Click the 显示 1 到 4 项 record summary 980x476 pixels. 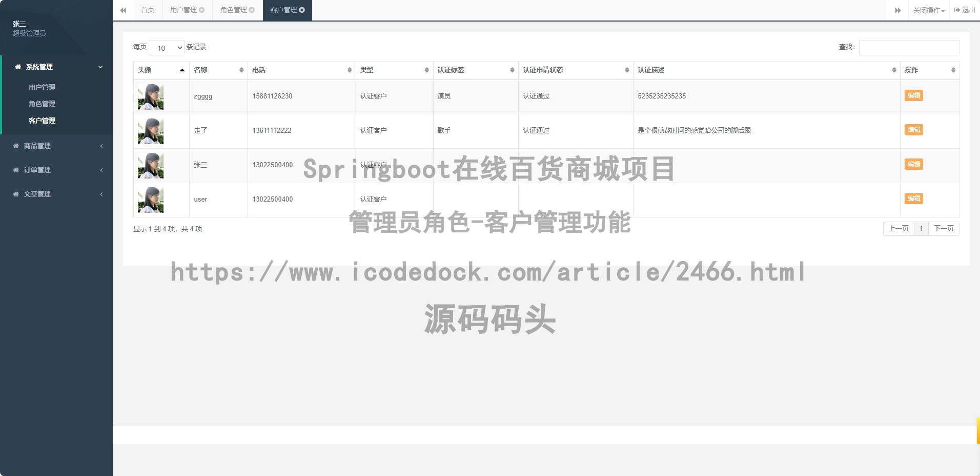168,229
